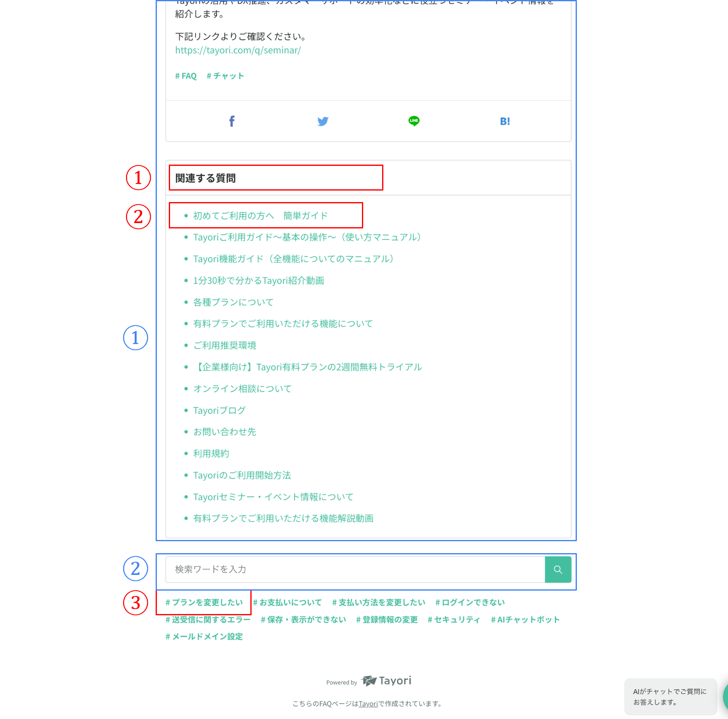Select the #プランを変更したい tag
This screenshot has height=719, width=728.
(x=204, y=603)
